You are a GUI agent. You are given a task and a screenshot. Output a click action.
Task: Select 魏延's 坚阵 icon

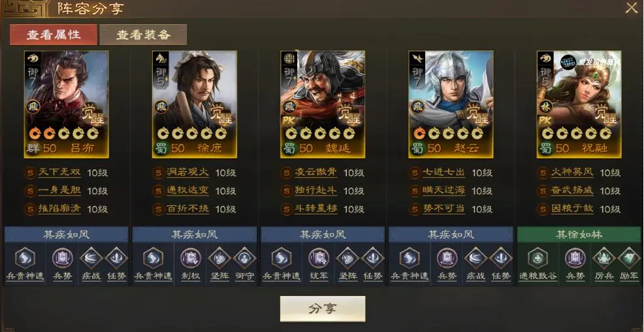pos(347,258)
